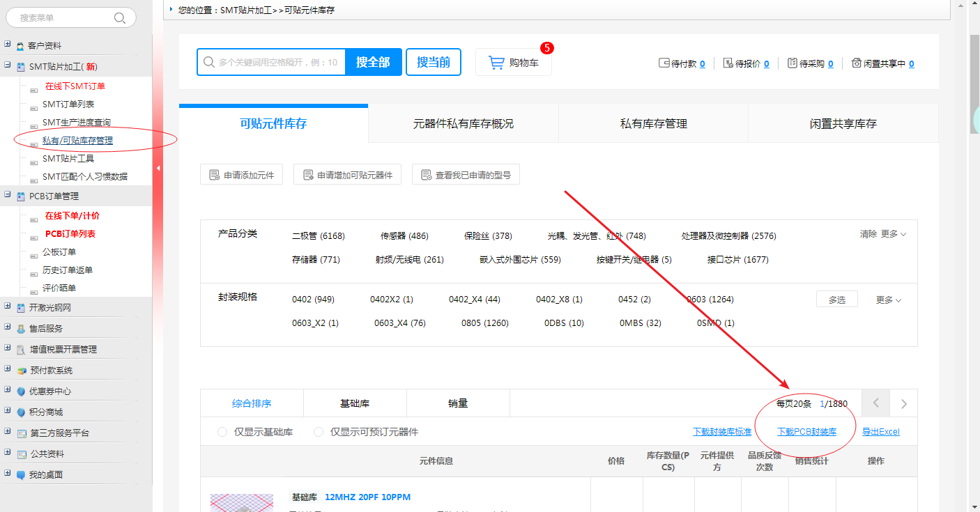Click the 待采购 purchase list icon
980x512 pixels.
tap(792, 63)
